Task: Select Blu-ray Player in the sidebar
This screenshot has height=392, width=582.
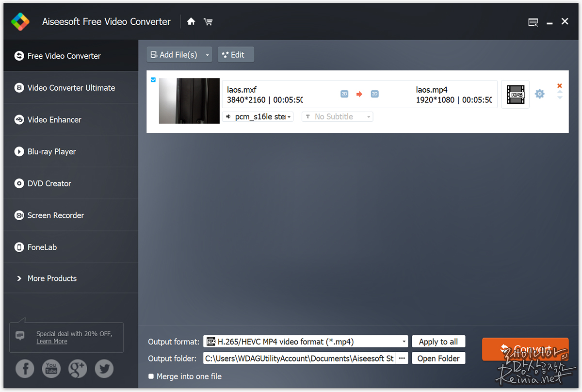Action: click(x=71, y=151)
